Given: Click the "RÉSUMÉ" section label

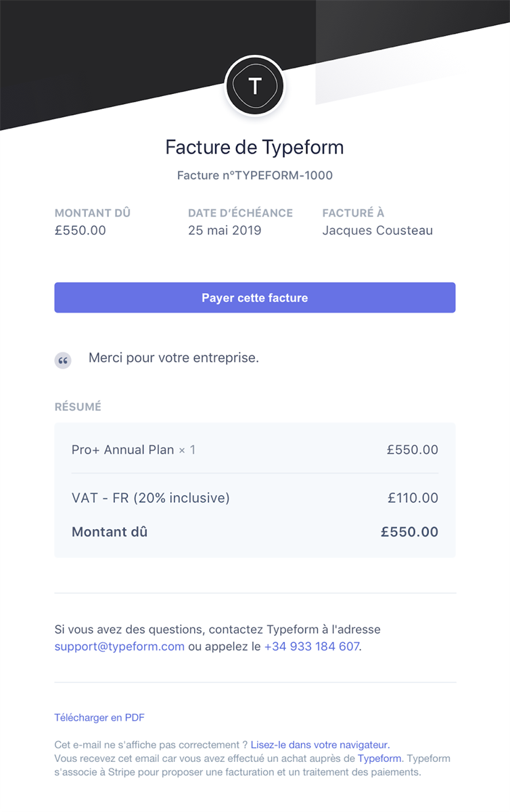Looking at the screenshot, I should coord(78,407).
